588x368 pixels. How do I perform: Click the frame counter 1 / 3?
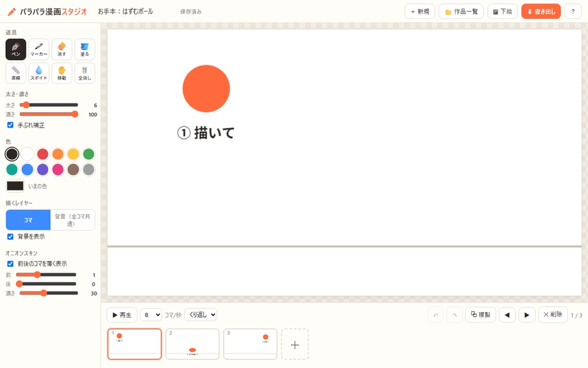coord(577,315)
